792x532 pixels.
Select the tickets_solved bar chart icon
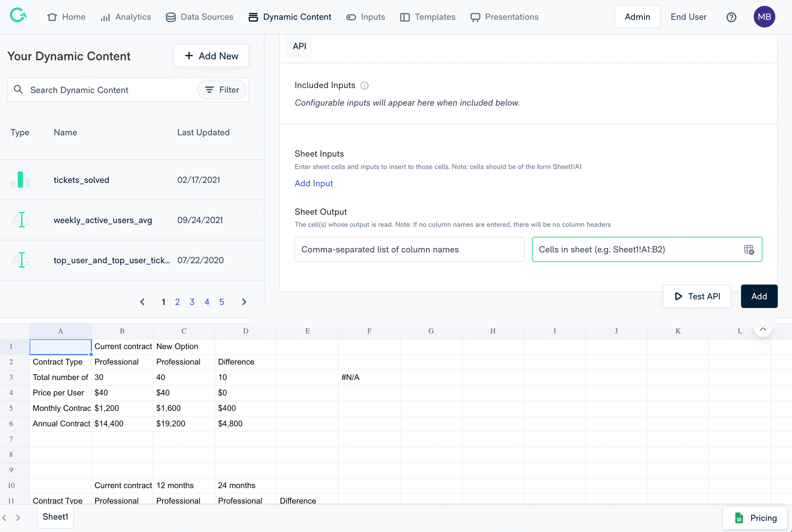(20, 179)
